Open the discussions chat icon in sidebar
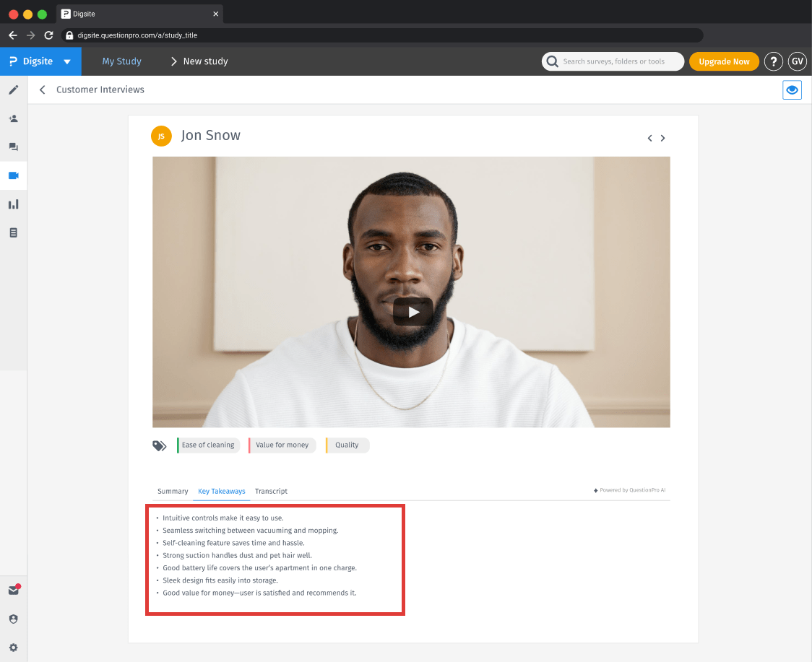Viewport: 812px width, 662px height. coord(13,147)
